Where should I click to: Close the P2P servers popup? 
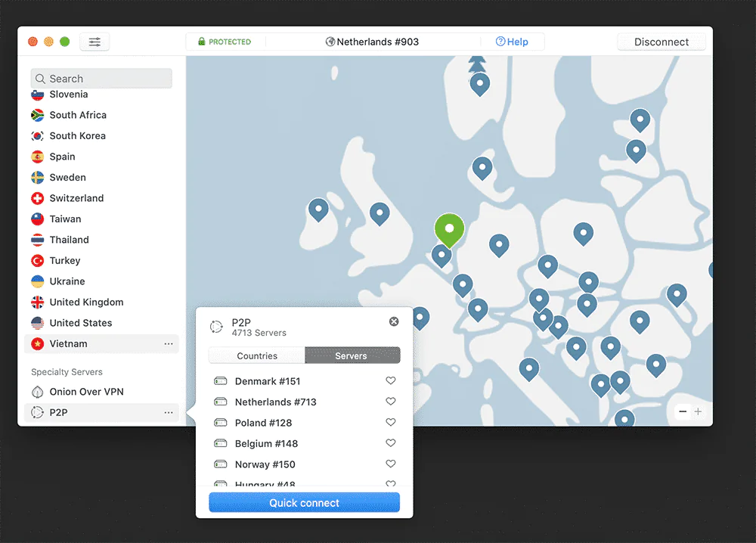click(x=394, y=321)
